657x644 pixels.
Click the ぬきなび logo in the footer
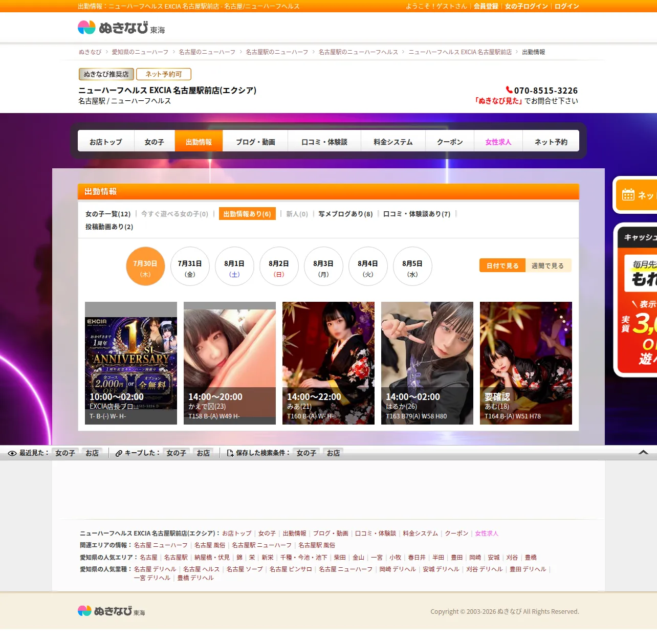[111, 611]
